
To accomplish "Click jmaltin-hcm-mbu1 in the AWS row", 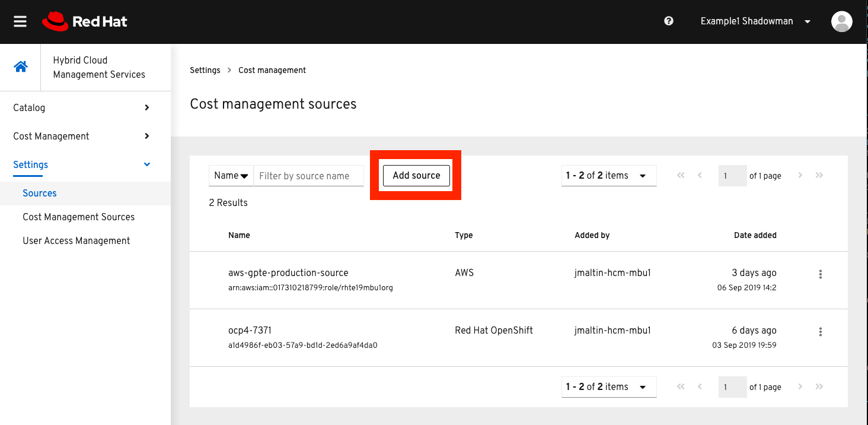I will [x=612, y=273].
